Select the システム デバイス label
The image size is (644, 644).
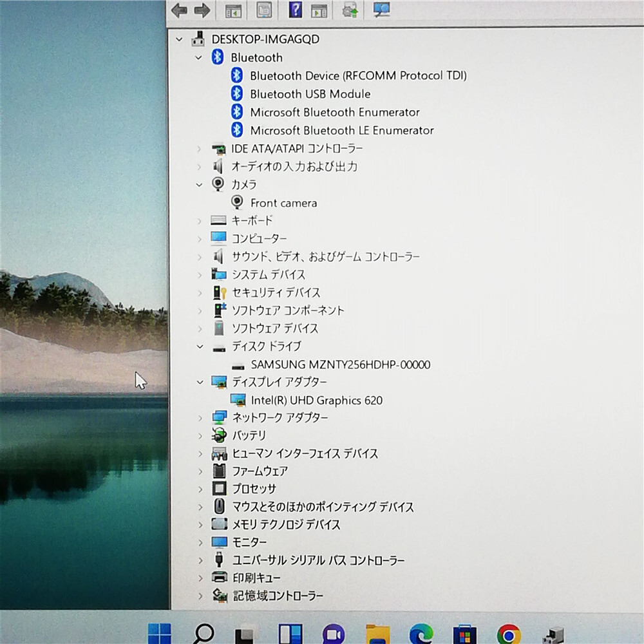(x=269, y=274)
